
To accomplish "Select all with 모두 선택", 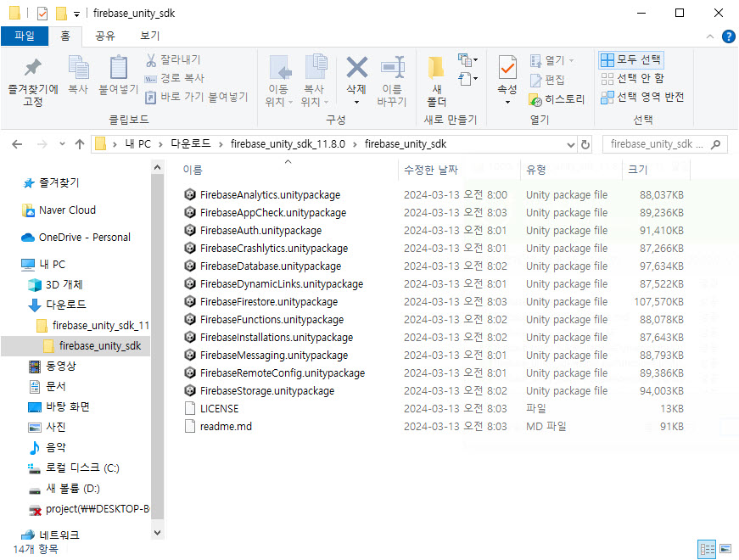I will [x=631, y=59].
